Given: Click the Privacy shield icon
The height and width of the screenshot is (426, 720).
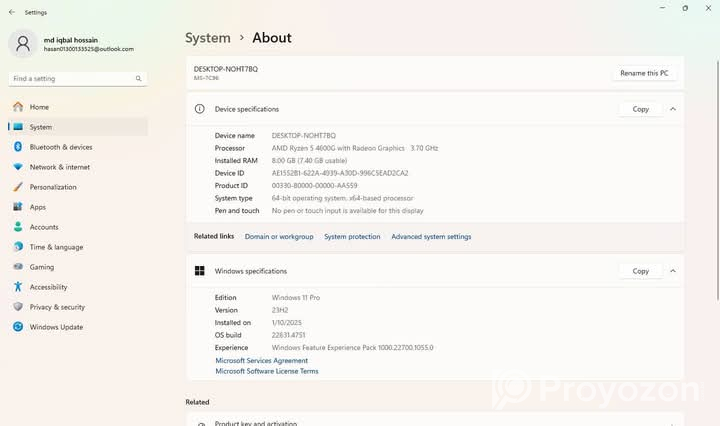Looking at the screenshot, I should 18,307.
